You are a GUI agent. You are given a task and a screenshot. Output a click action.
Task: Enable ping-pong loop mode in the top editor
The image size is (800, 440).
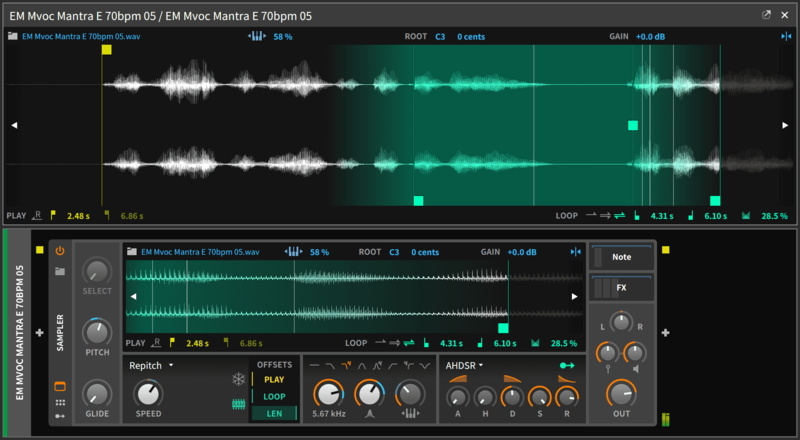[620, 215]
